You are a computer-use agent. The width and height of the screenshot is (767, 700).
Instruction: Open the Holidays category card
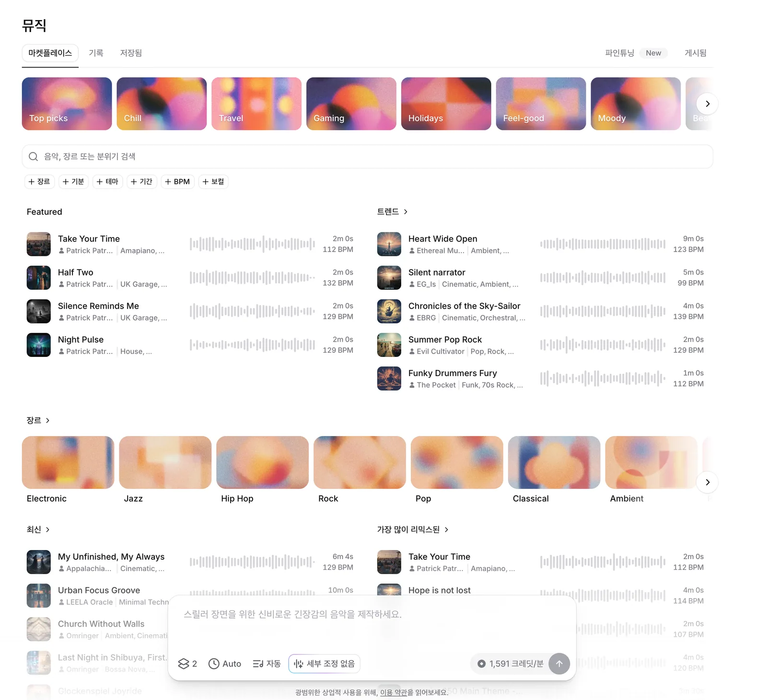[446, 104]
